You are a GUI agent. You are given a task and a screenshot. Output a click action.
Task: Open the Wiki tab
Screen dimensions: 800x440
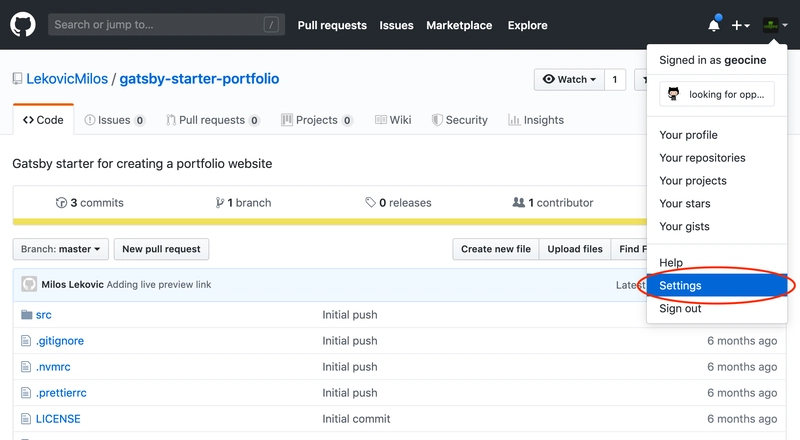coord(393,120)
